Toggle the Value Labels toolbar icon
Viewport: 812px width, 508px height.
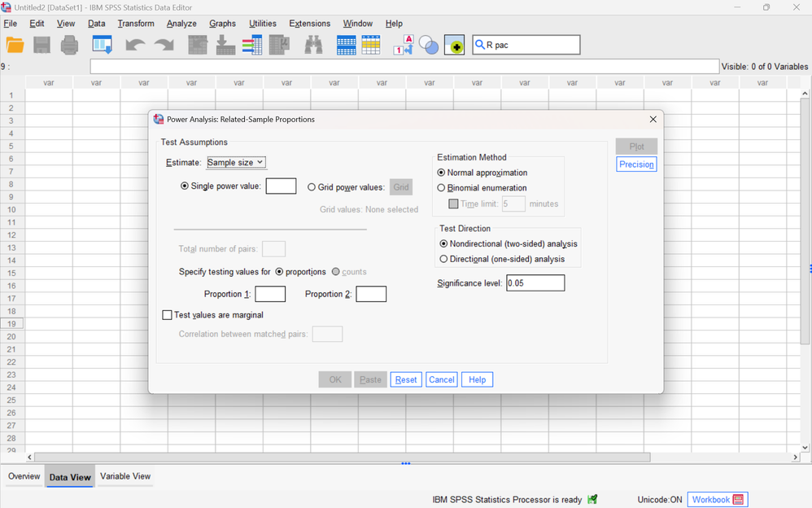pos(404,45)
